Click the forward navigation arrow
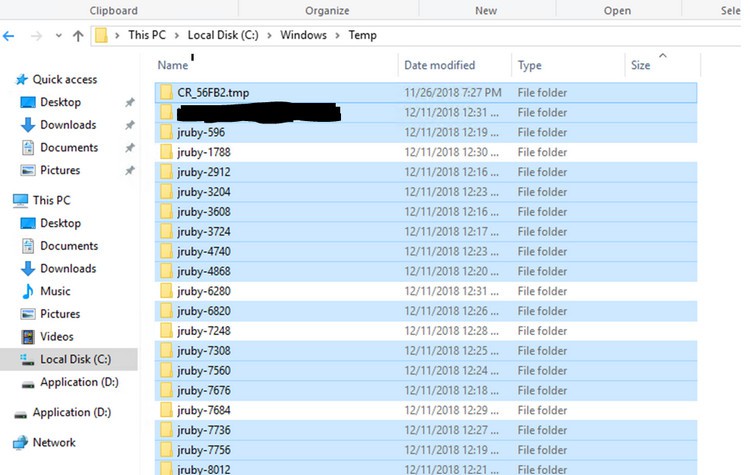Viewport: 750px width, 475px height. tap(36, 35)
